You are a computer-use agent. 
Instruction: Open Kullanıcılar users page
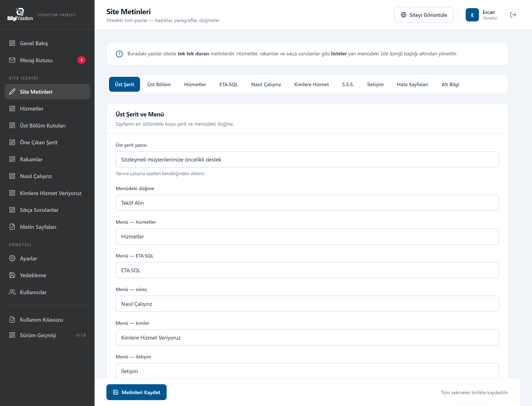point(47,292)
